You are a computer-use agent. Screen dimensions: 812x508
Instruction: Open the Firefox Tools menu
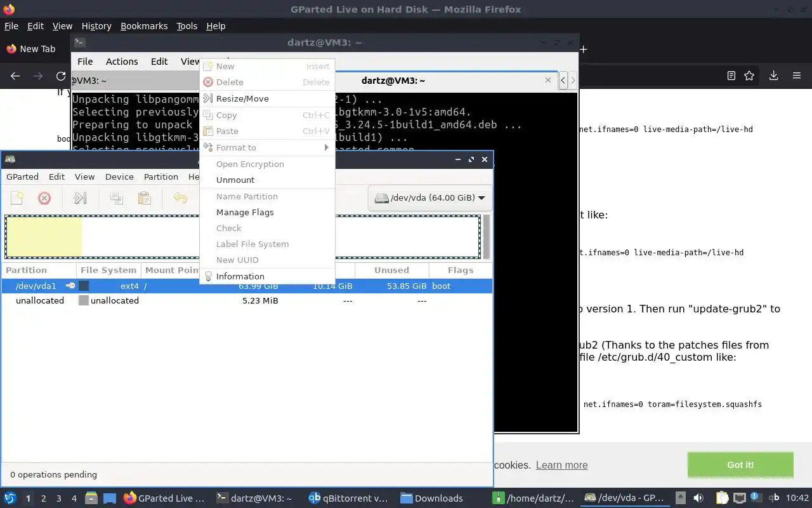187,26
